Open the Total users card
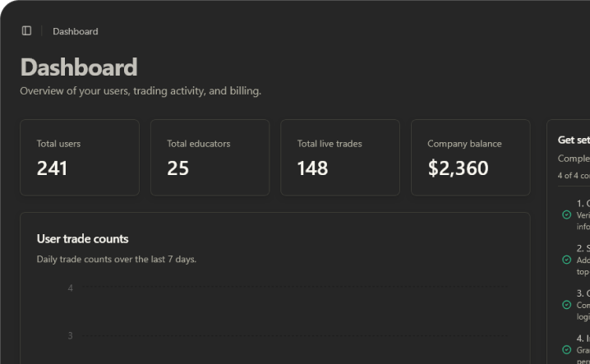The image size is (590, 364). pos(80,157)
